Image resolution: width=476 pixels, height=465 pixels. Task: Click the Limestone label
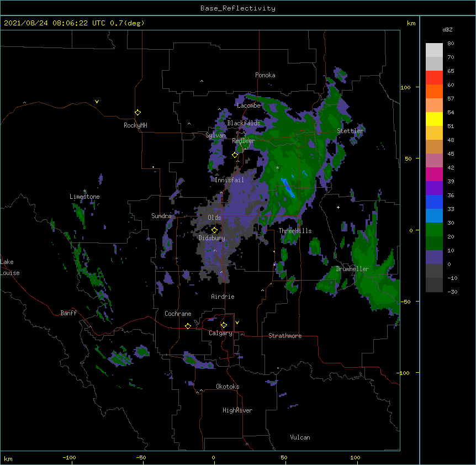[84, 197]
